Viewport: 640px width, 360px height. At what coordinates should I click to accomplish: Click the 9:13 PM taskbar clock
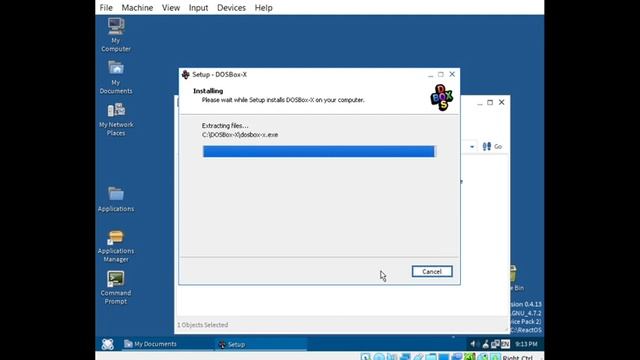526,344
